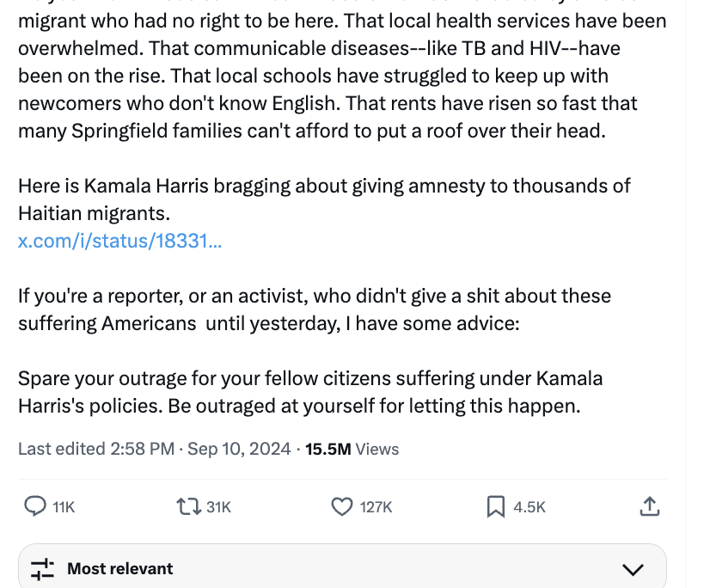Click the 31K reposts count
Image resolution: width=710 pixels, height=588 pixels.
[218, 507]
